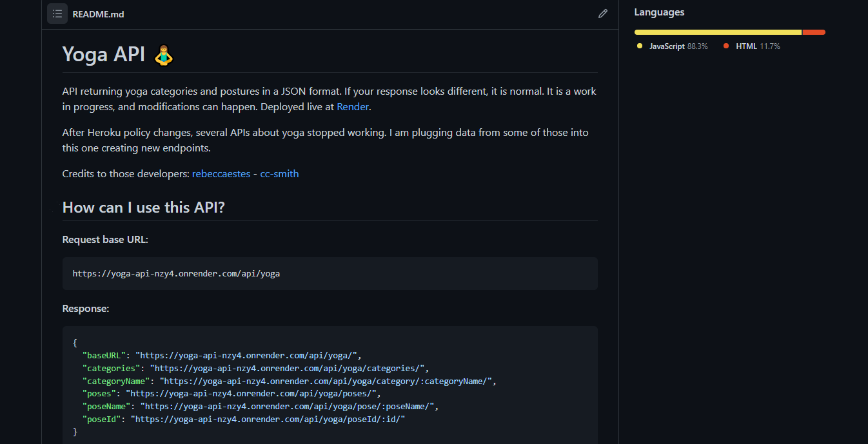Image resolution: width=868 pixels, height=444 pixels.
Task: Click the 'Response:' label
Action: click(x=86, y=309)
